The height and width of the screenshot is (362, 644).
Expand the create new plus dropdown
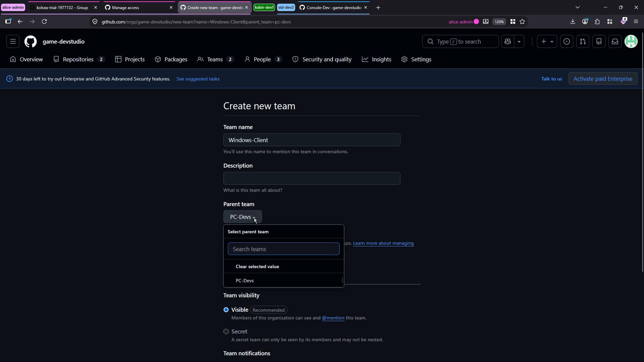(547, 42)
